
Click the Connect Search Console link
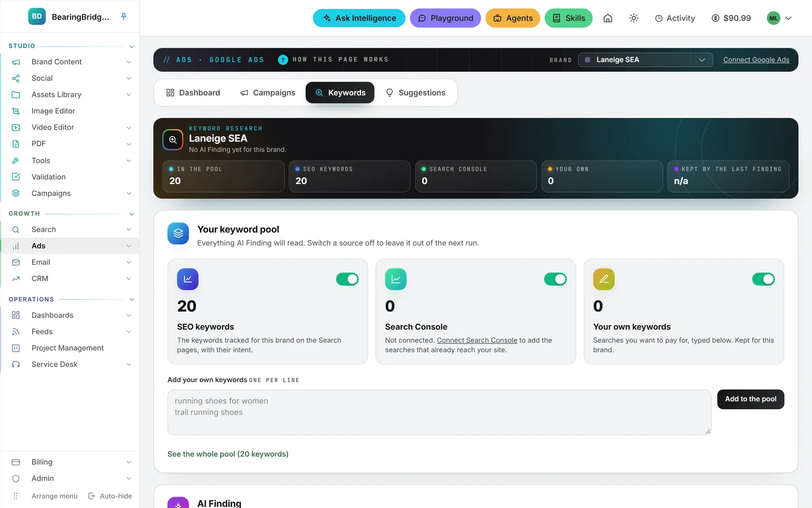[x=477, y=340]
